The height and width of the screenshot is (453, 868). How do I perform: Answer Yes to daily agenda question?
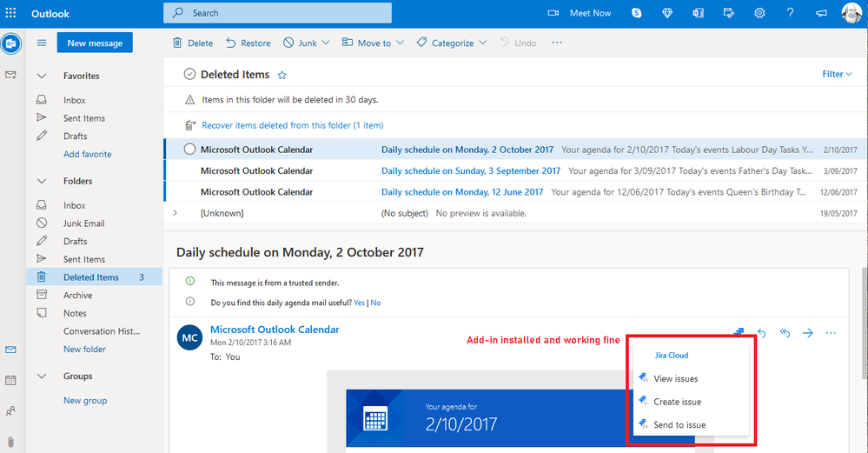tap(359, 303)
